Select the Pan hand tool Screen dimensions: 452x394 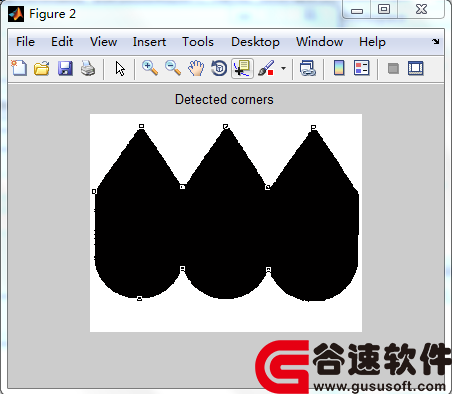tap(196, 68)
